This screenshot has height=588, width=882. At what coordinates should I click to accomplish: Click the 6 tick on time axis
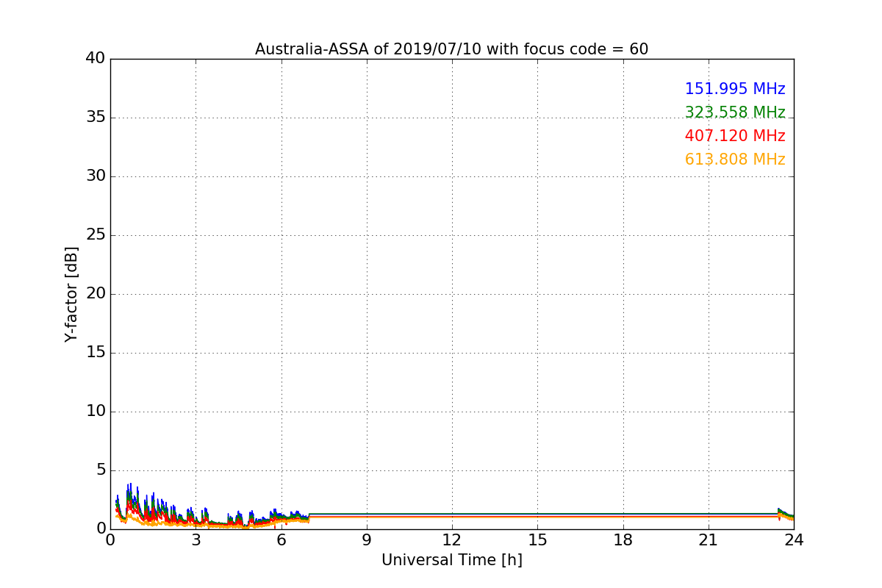pos(282,540)
